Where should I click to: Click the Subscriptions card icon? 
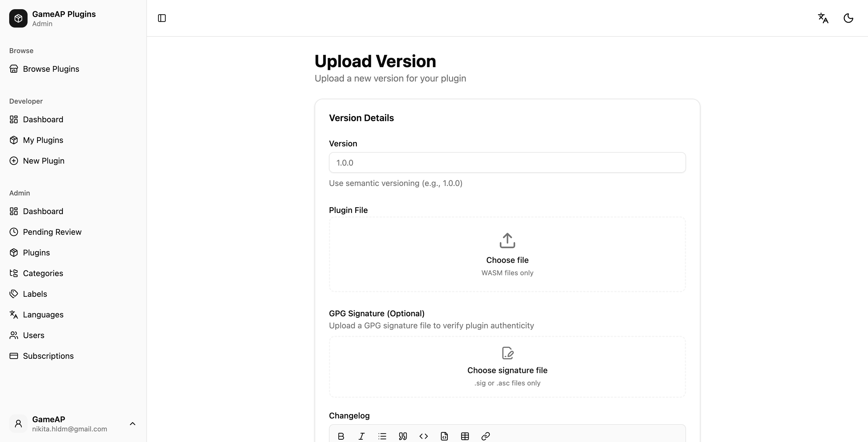pos(14,356)
